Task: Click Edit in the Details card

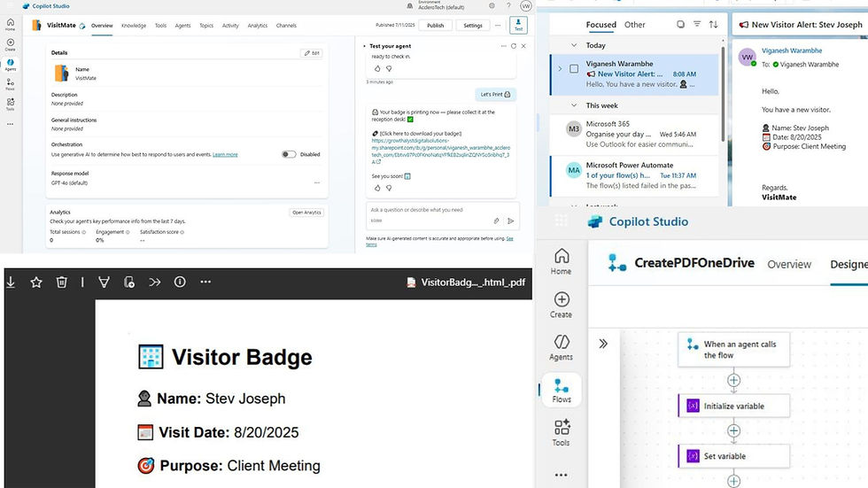Action: point(312,53)
